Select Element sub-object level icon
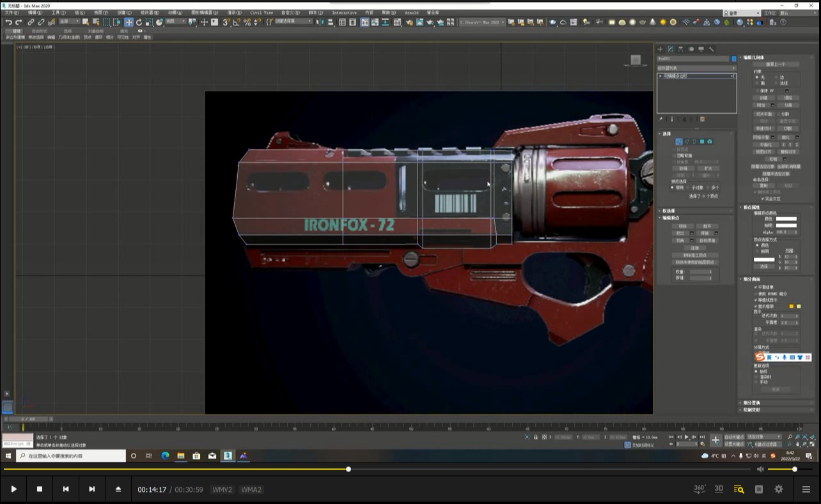The image size is (821, 504). (710, 141)
